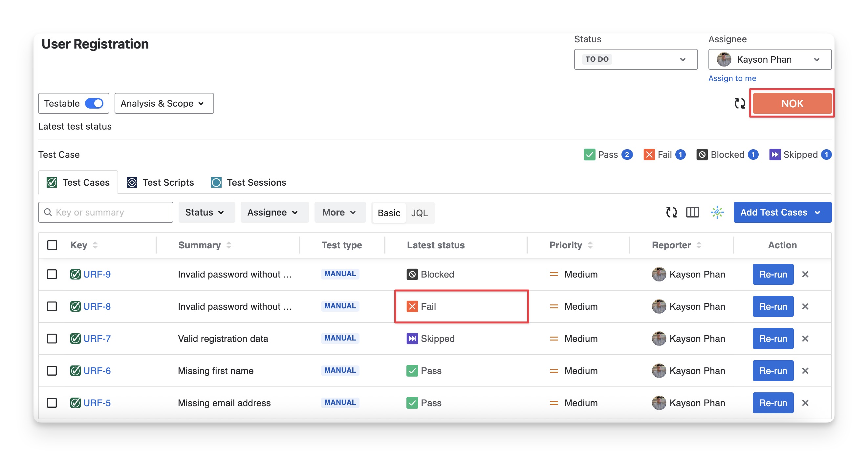This screenshot has height=456, width=868.
Task: Click the Blocked status filter icon
Action: [x=702, y=155]
